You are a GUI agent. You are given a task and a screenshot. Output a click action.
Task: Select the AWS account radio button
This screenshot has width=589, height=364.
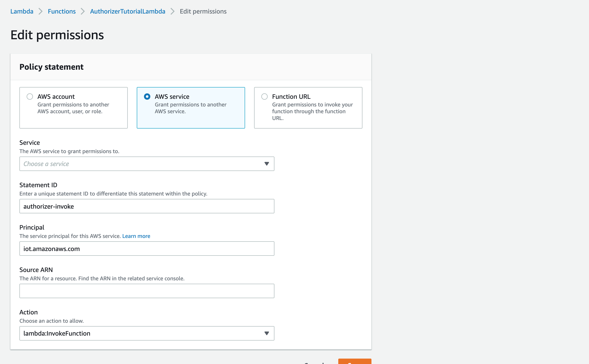point(30,97)
